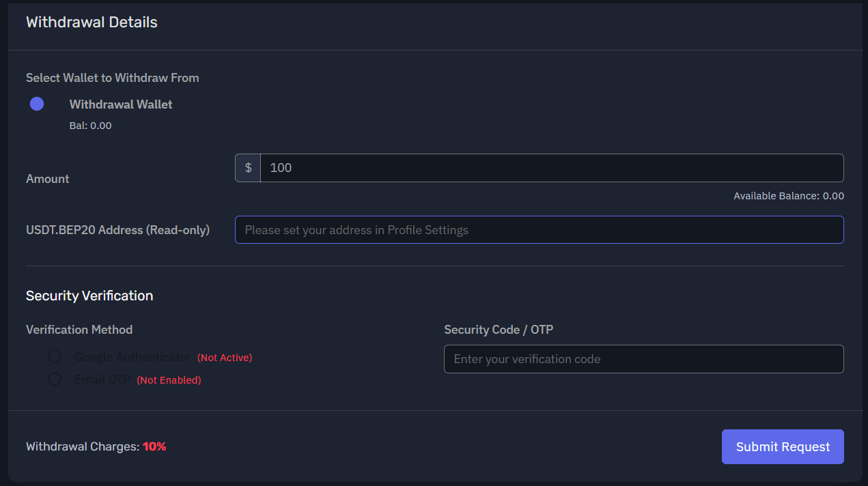Screen dimensions: 868x486
Task: Click the Available Balance text
Action: coord(788,196)
